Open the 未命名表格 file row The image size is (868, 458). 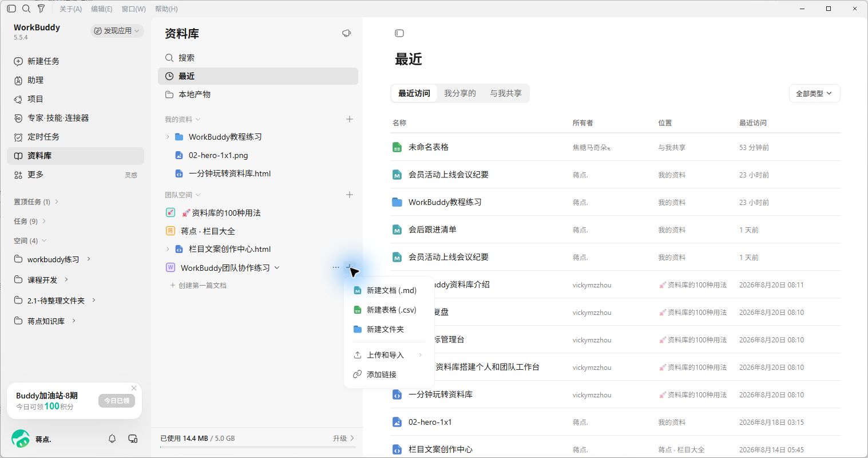(x=616, y=147)
